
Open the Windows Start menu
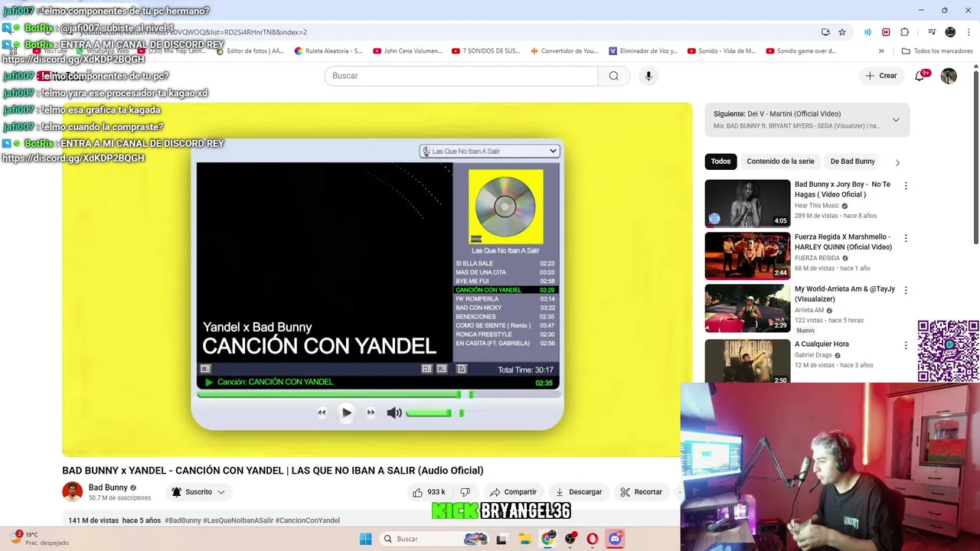pyautogui.click(x=365, y=539)
